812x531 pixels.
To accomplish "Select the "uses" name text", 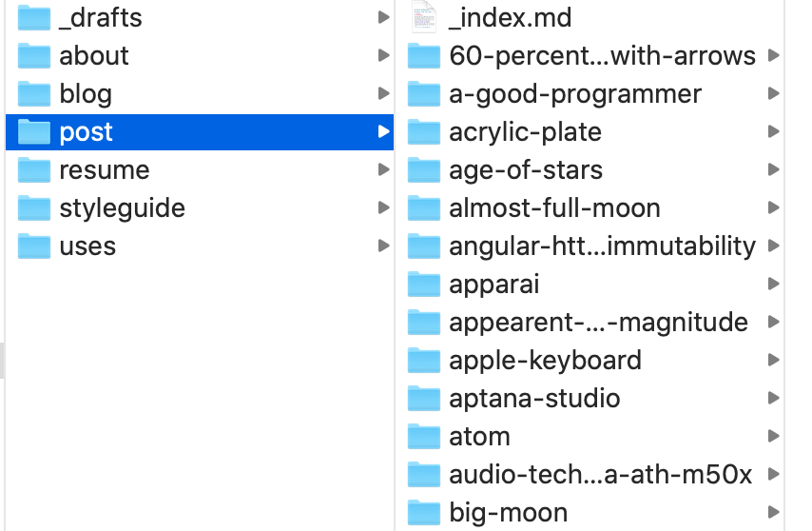I will pyautogui.click(x=87, y=246).
